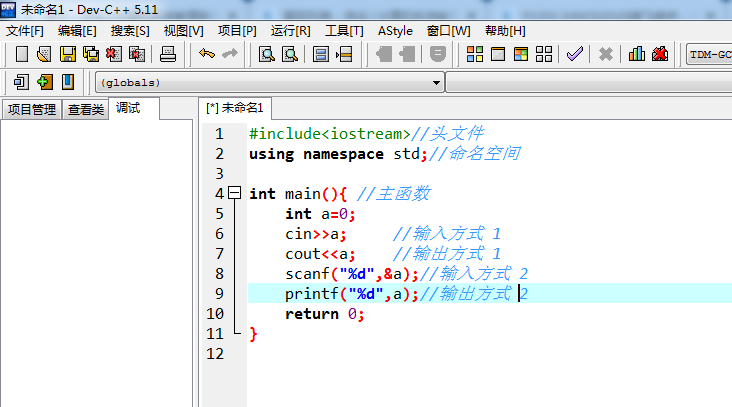
Task: Click the grayed indent left arrow icon
Action: pos(384,54)
